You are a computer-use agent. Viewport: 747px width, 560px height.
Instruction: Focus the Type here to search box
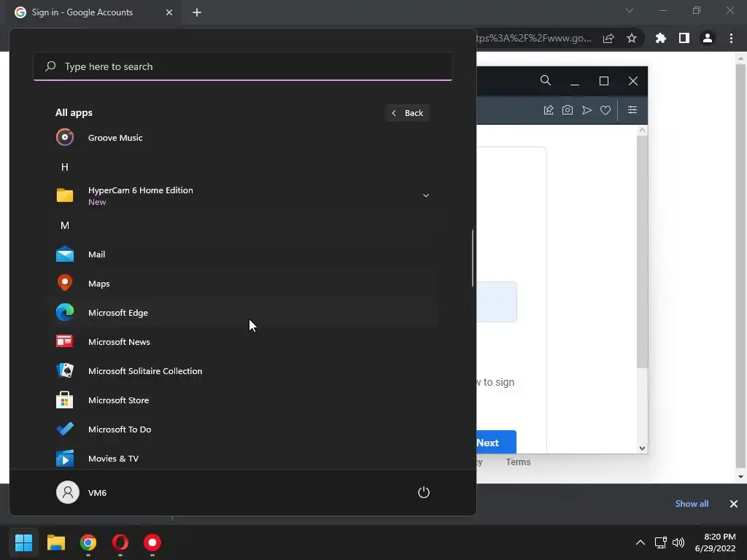(x=243, y=66)
